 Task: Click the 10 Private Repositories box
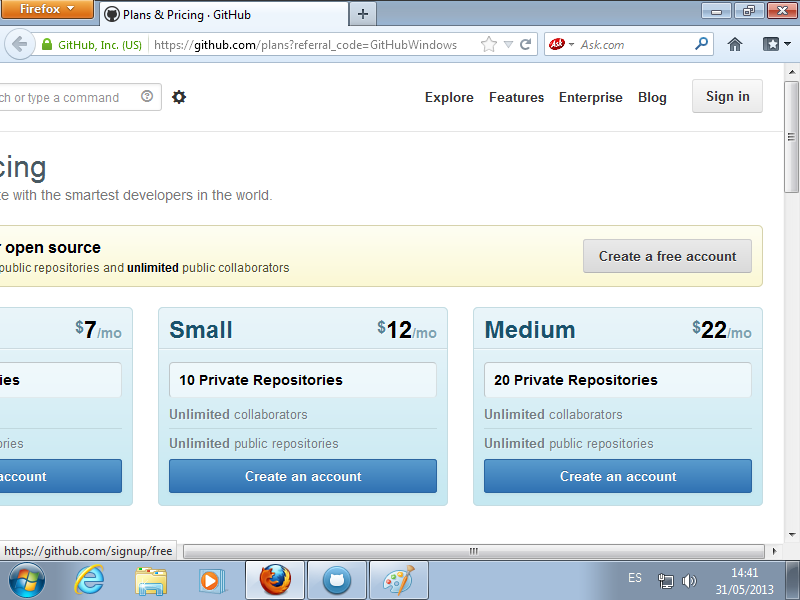(303, 380)
